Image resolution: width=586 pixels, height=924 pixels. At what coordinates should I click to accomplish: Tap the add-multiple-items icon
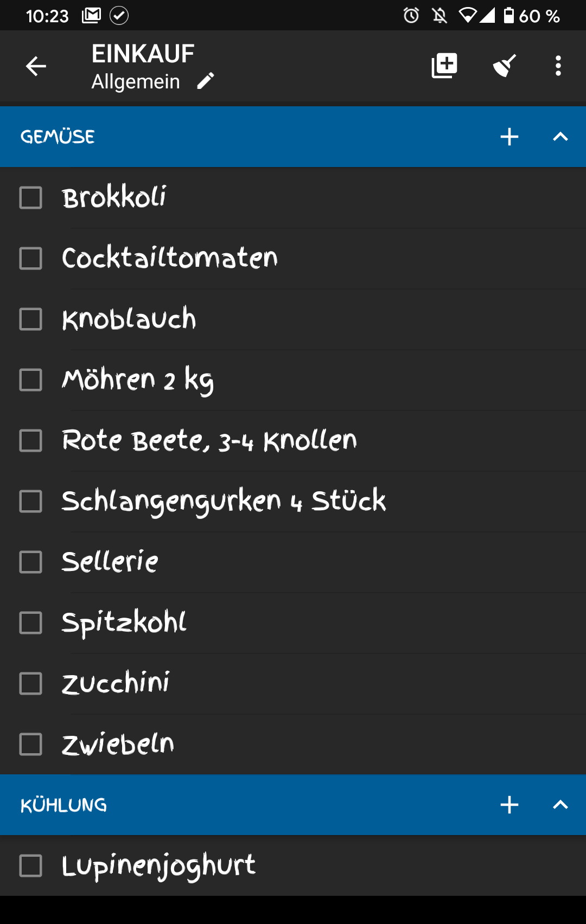tap(444, 66)
